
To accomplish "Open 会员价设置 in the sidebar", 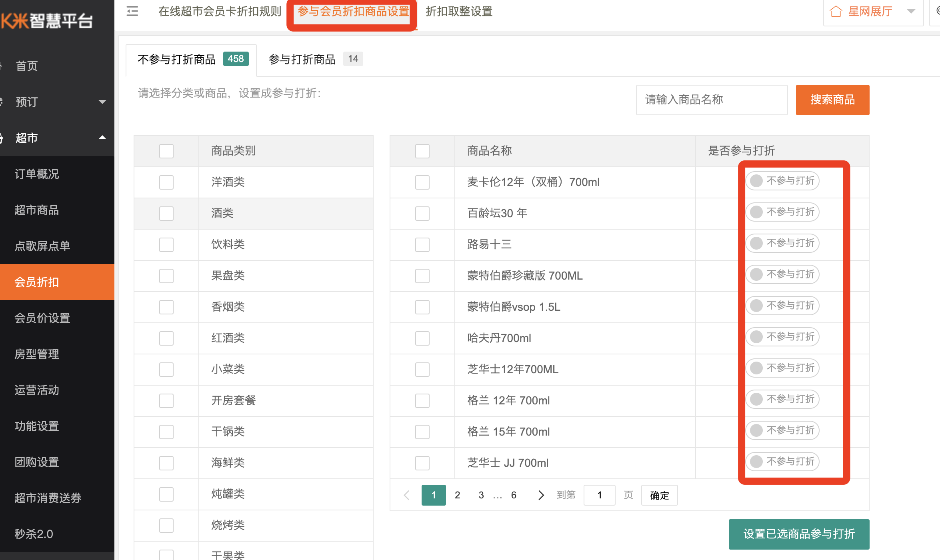I will 57,318.
